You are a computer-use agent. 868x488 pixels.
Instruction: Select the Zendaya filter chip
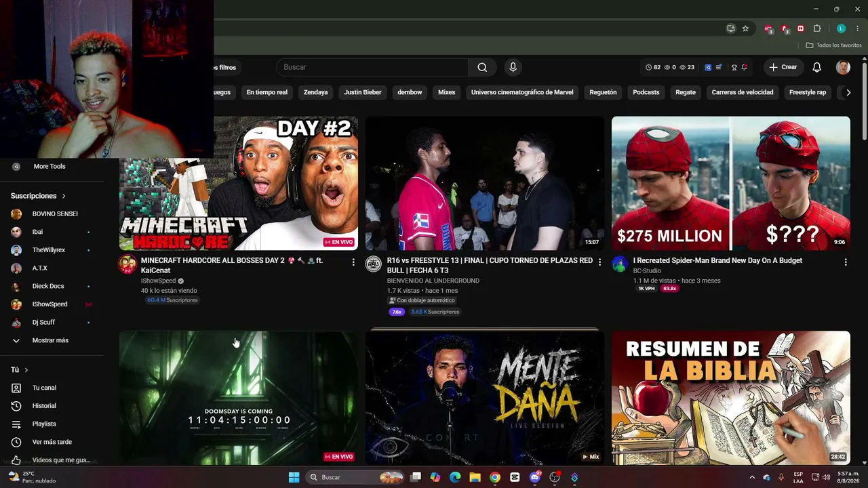coord(315,92)
